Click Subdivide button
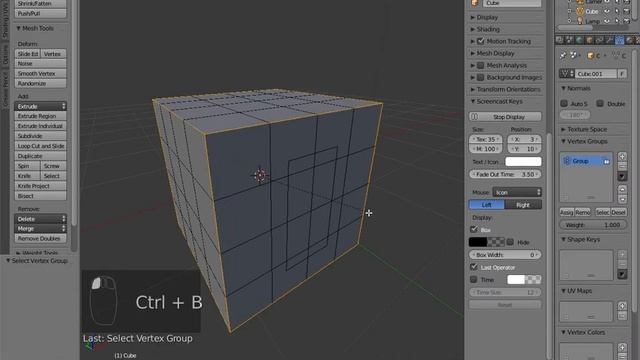 [x=40, y=136]
